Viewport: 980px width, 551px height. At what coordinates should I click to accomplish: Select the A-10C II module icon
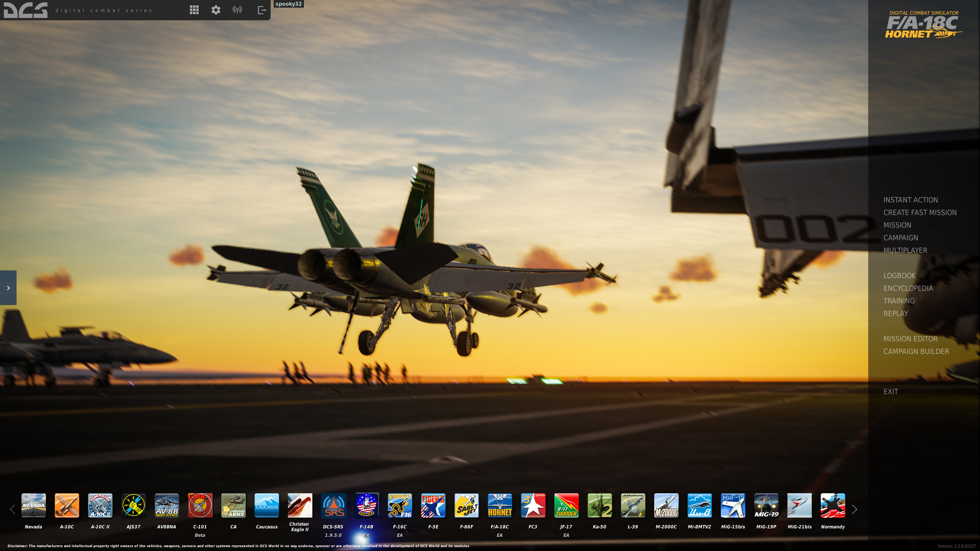coord(100,505)
